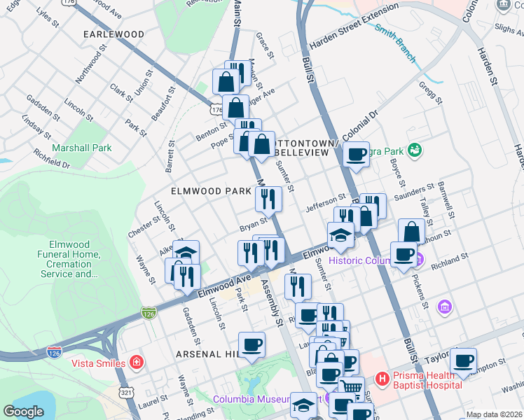Click the shopping bag marker near Cottontown label
This screenshot has width=524, height=420.
(262, 145)
